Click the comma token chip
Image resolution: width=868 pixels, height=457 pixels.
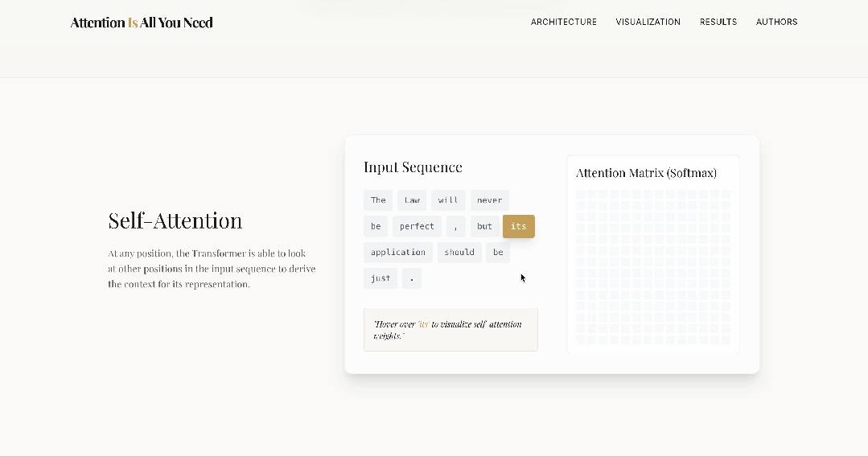455,226
